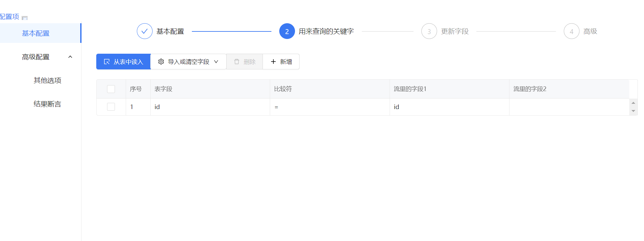Click the table scrollbar up arrow
This screenshot has width=644, height=241.
click(x=633, y=103)
